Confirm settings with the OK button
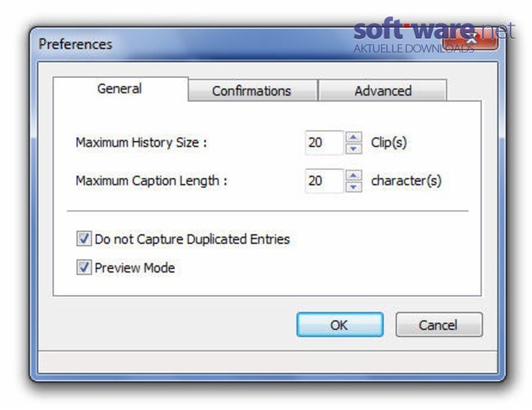 (x=340, y=325)
